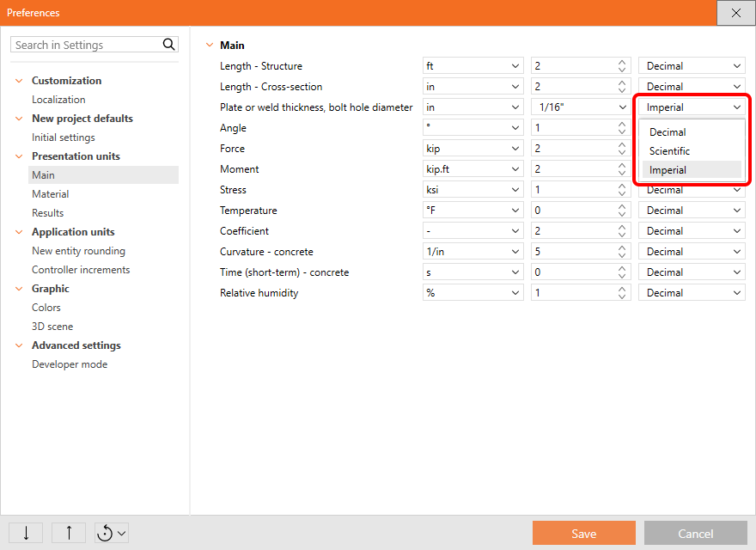Go to Developer mode settings

tap(70, 364)
